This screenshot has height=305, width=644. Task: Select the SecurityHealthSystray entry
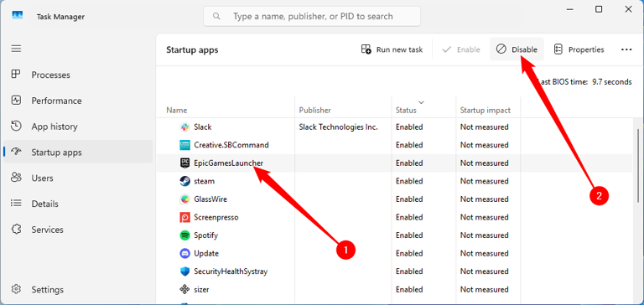click(x=231, y=271)
